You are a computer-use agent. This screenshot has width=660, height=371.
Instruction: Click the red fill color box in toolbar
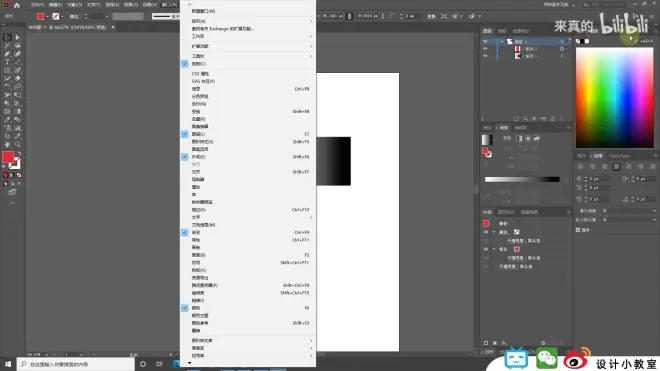pyautogui.click(x=8, y=157)
